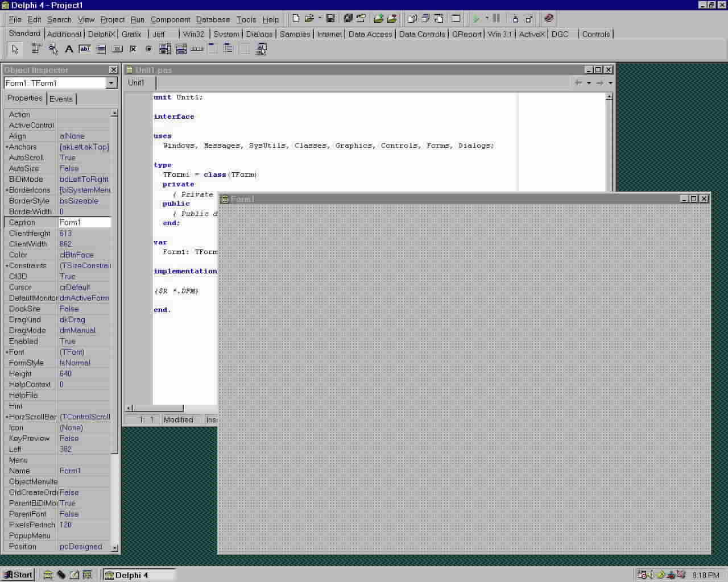Select the pointer tool on the component palette

15,49
